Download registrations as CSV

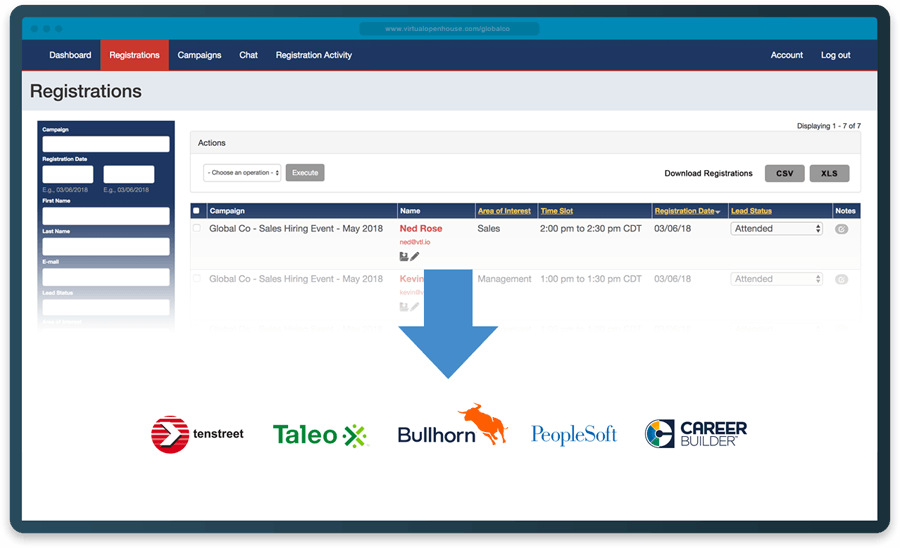click(x=784, y=173)
